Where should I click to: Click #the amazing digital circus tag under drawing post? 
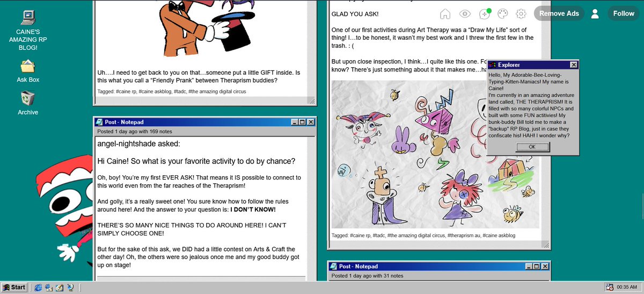(x=416, y=235)
